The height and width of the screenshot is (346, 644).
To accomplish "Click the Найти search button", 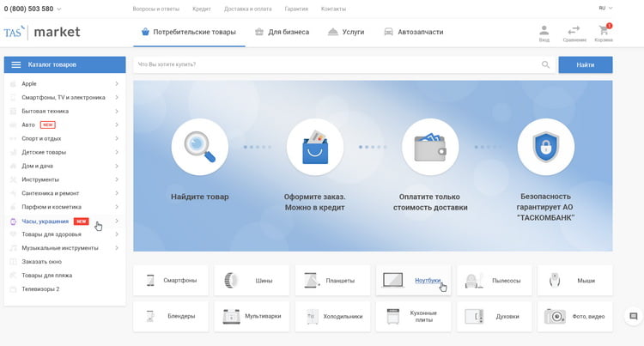I will [585, 64].
